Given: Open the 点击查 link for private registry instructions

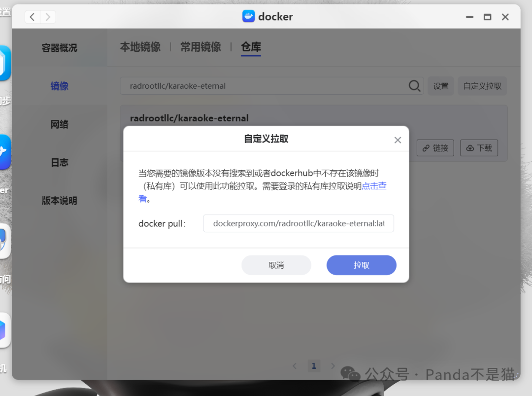Looking at the screenshot, I should [374, 186].
